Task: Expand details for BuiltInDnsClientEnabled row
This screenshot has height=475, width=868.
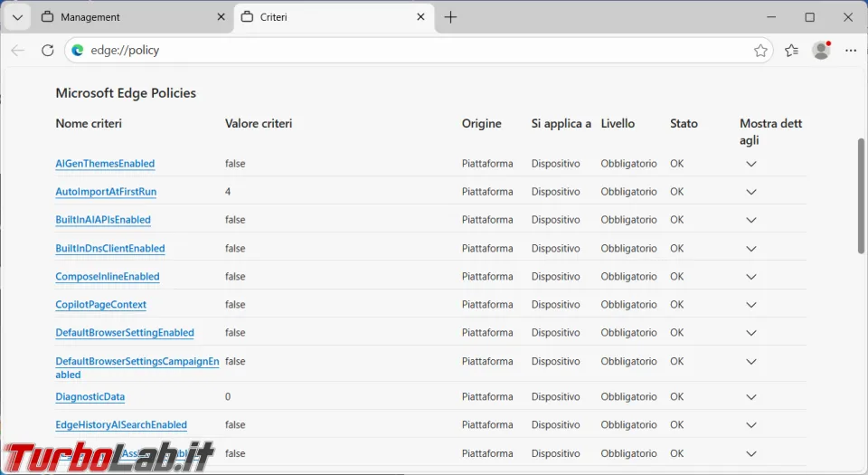Action: click(751, 249)
